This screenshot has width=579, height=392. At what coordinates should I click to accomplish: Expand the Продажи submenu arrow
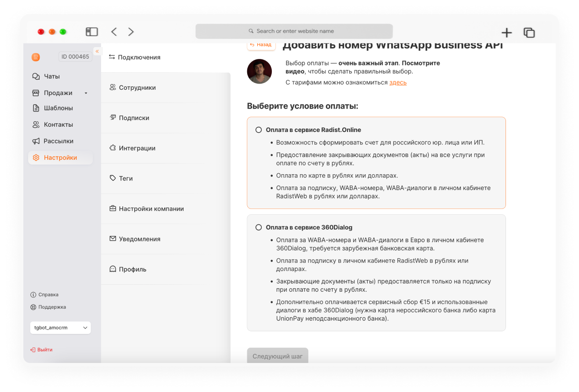[x=86, y=93]
